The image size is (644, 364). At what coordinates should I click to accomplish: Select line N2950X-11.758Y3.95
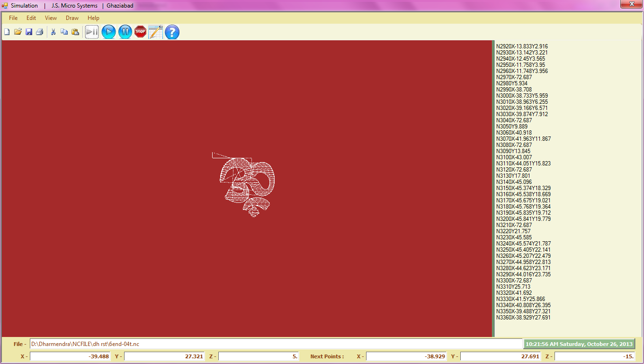[x=520, y=64]
